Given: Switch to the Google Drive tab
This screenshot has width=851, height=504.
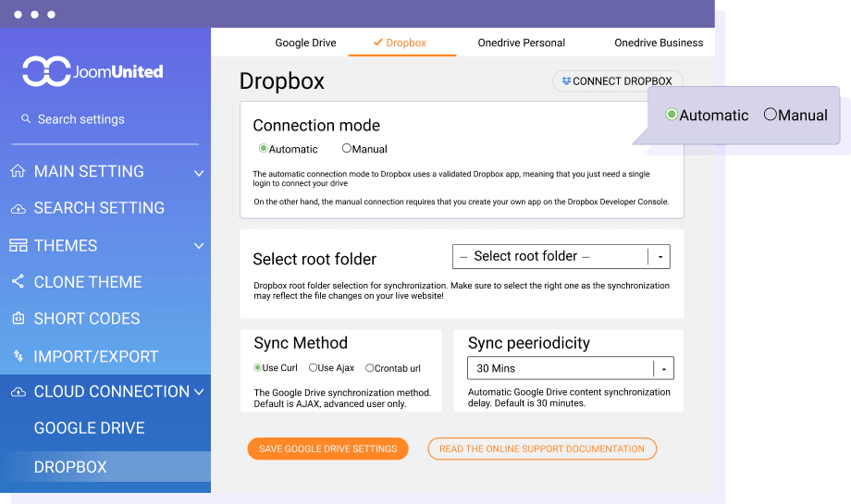Looking at the screenshot, I should 305,43.
